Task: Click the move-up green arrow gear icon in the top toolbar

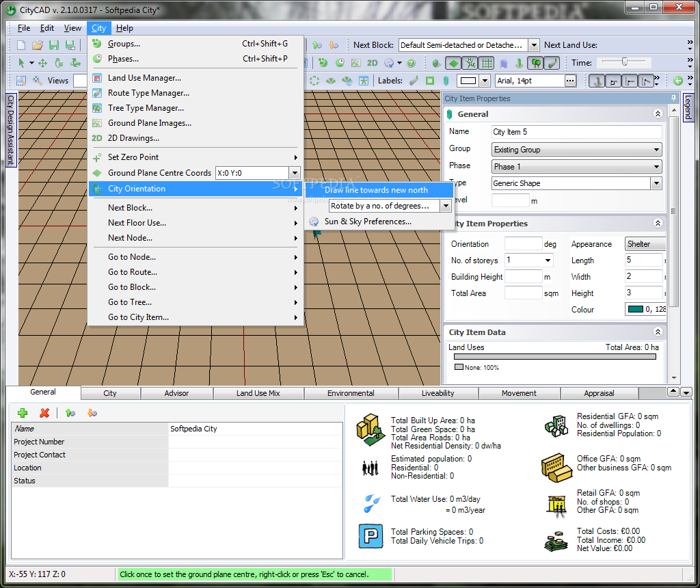Action: [317, 45]
